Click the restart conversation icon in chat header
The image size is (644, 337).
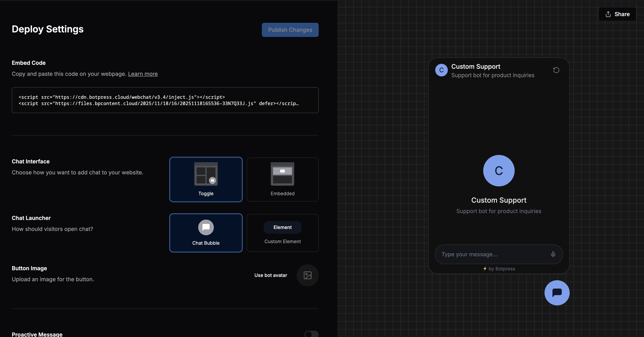coord(556,70)
